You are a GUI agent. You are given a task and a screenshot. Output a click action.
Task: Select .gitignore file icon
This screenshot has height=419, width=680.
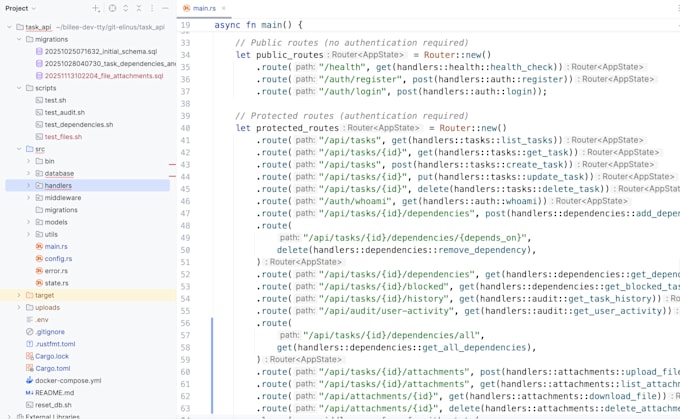coord(29,332)
